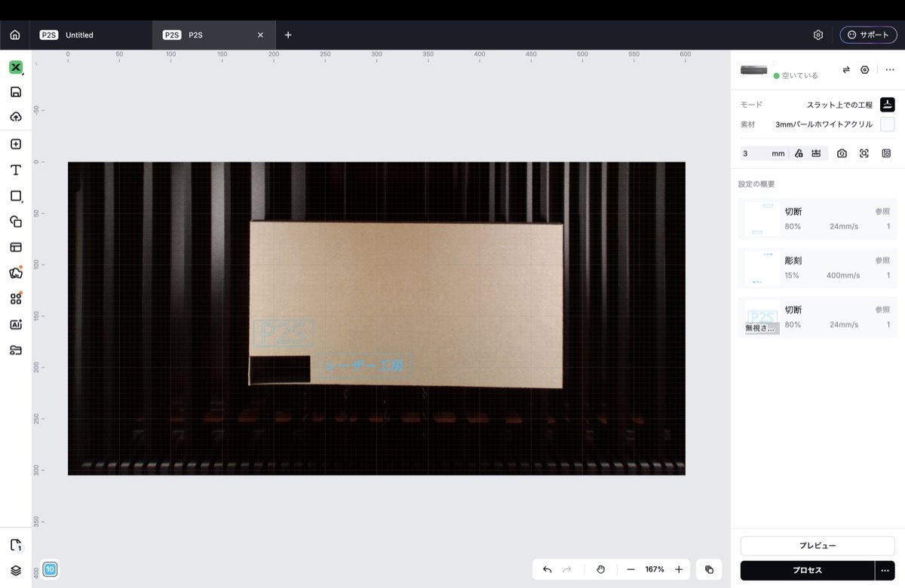Click the duplicate canvas icon

pos(709,569)
